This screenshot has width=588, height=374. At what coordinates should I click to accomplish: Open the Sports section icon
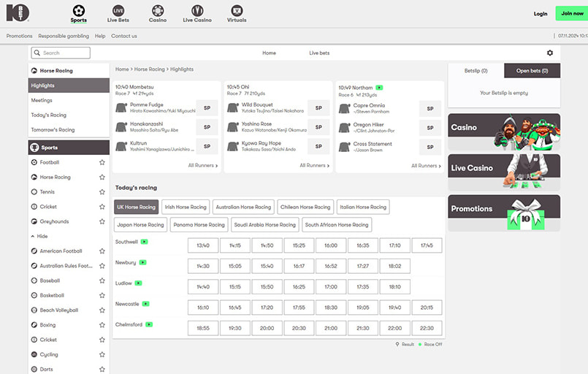pos(78,11)
